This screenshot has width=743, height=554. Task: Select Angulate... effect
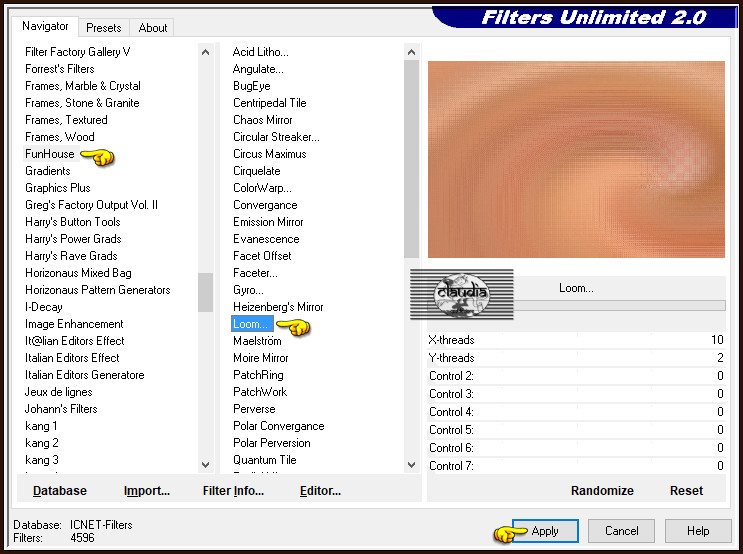258,69
